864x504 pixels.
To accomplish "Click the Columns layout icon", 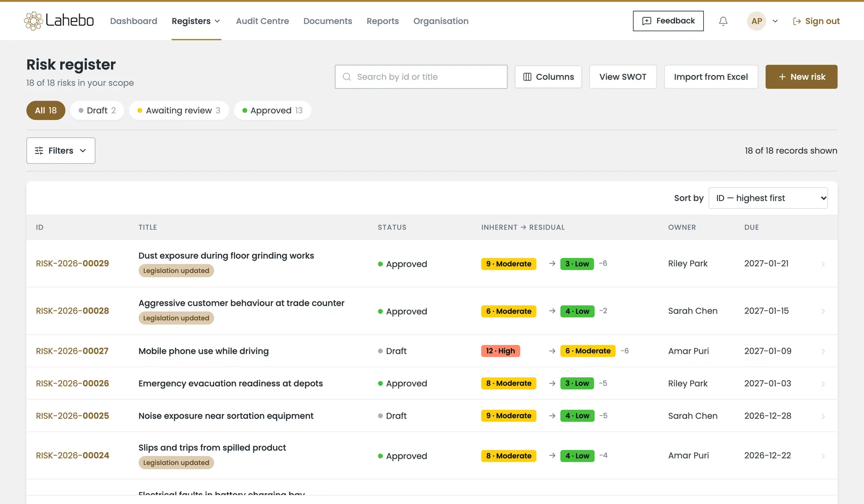I will pos(527,77).
